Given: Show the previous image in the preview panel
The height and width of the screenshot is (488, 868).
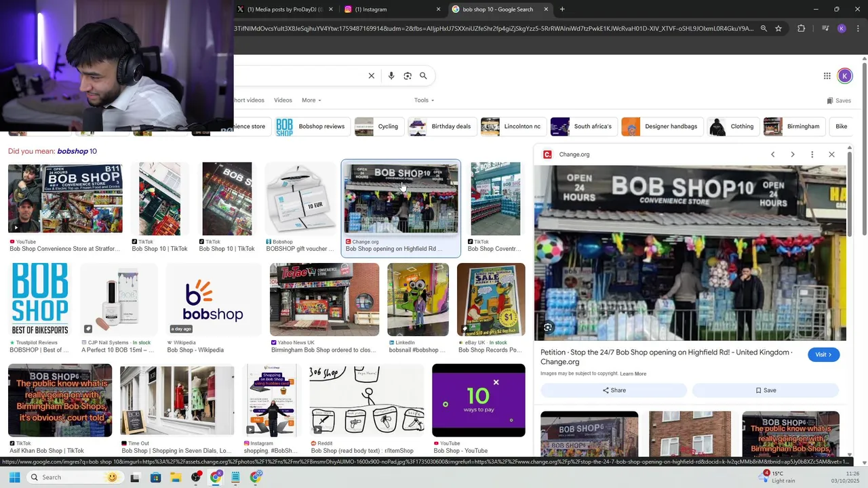Looking at the screenshot, I should click(x=772, y=155).
